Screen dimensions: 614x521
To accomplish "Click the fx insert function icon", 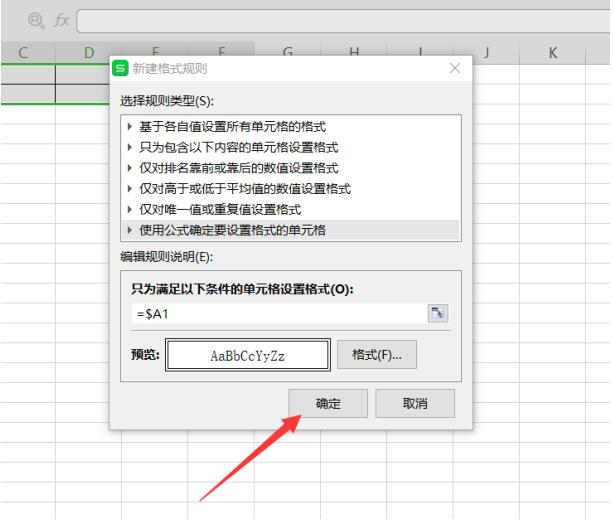I will (x=61, y=20).
